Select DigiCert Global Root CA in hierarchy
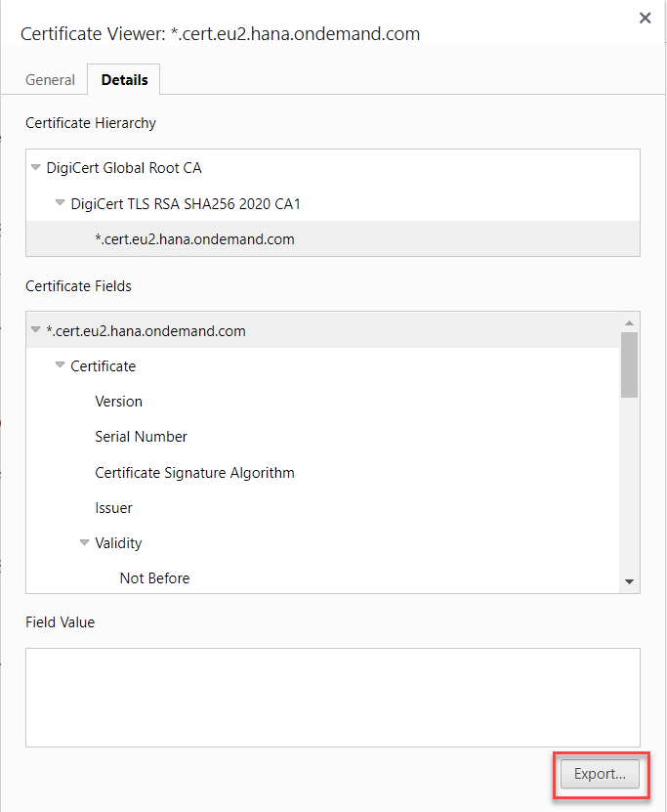667x812 pixels. click(124, 168)
